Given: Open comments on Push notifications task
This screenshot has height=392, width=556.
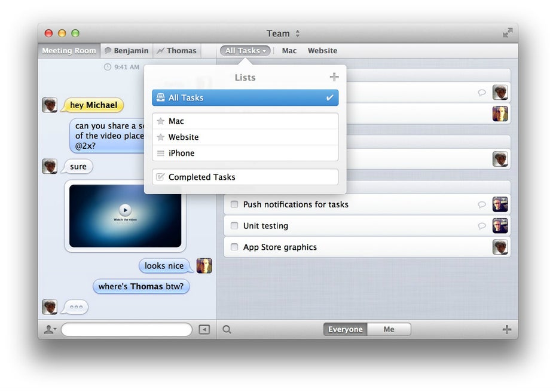Looking at the screenshot, I should (x=482, y=204).
